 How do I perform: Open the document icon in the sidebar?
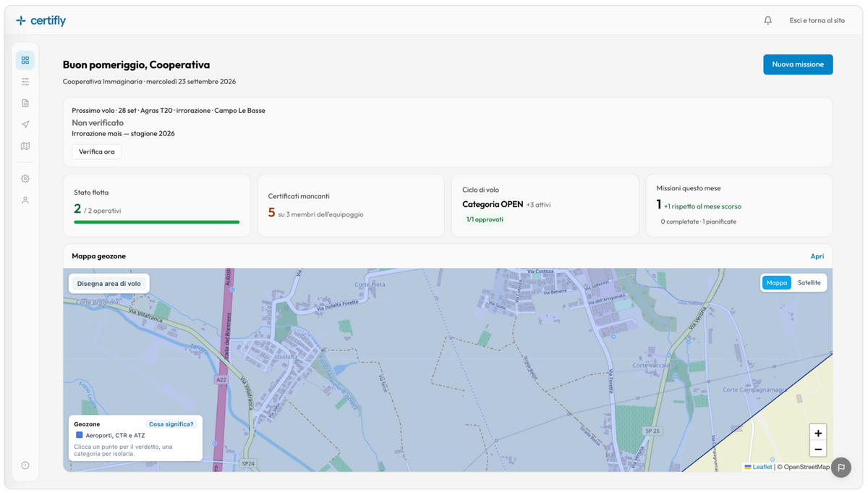(25, 103)
